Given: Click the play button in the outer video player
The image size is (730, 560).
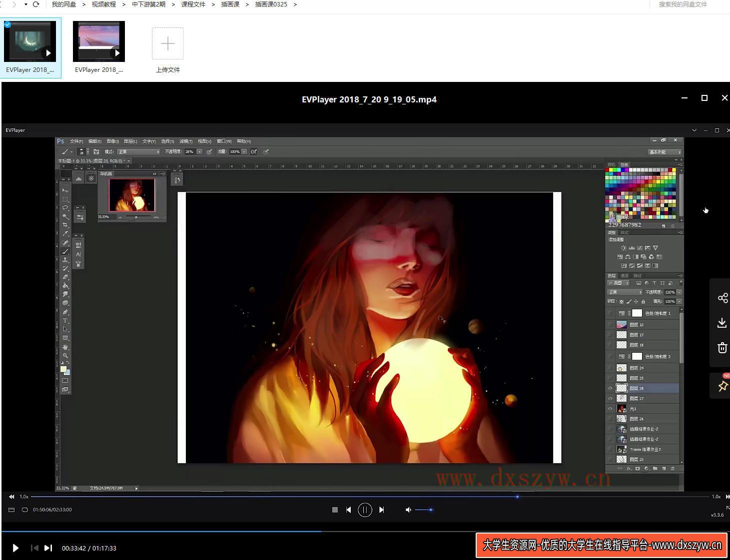Looking at the screenshot, I should [x=15, y=548].
